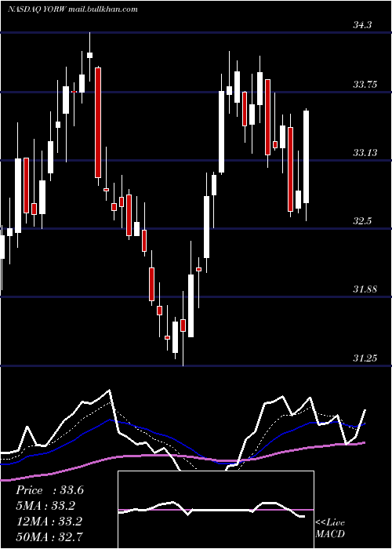The height and width of the screenshot is (549, 392).
Task: Click the 33.75 price axis label
Action: pyautogui.click(x=366, y=85)
